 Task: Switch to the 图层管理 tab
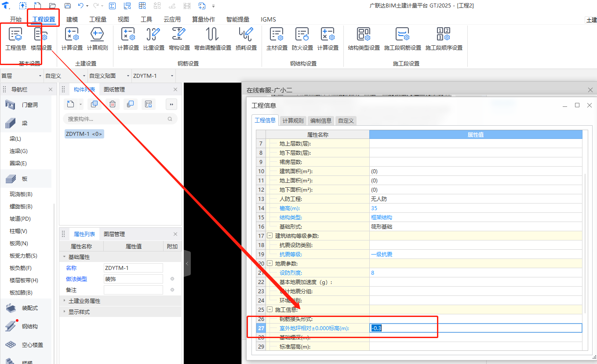point(114,234)
